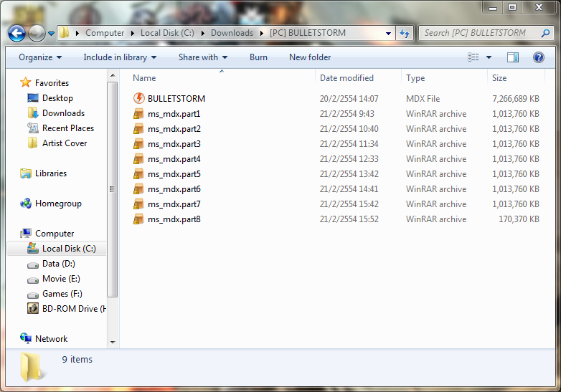Open the Organize menu

[x=40, y=57]
